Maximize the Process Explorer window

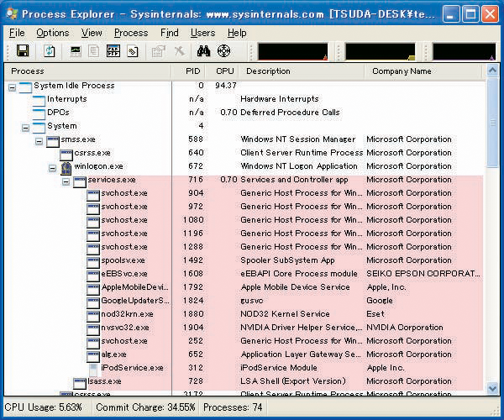pos(470,13)
